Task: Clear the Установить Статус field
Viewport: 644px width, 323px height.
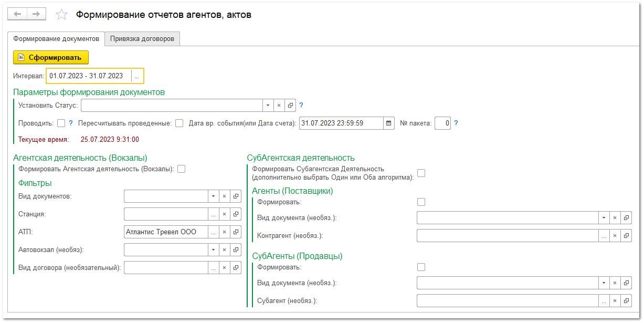Action: coord(278,105)
